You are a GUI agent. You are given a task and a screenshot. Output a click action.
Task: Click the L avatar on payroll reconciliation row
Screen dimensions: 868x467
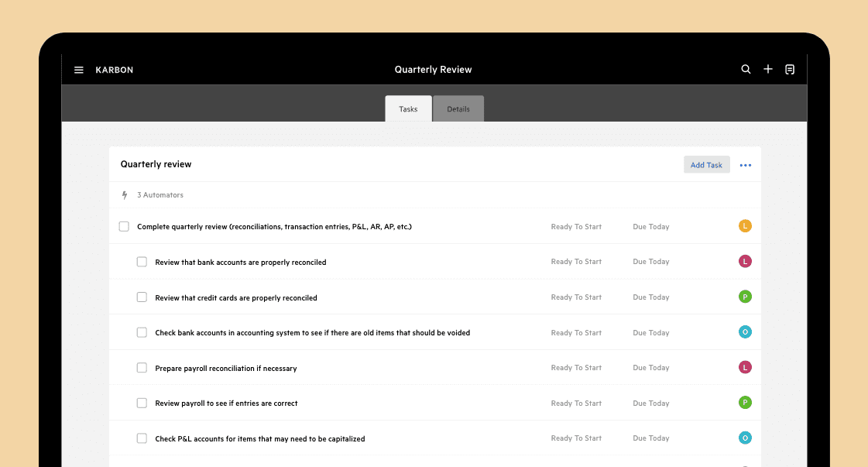pyautogui.click(x=745, y=367)
